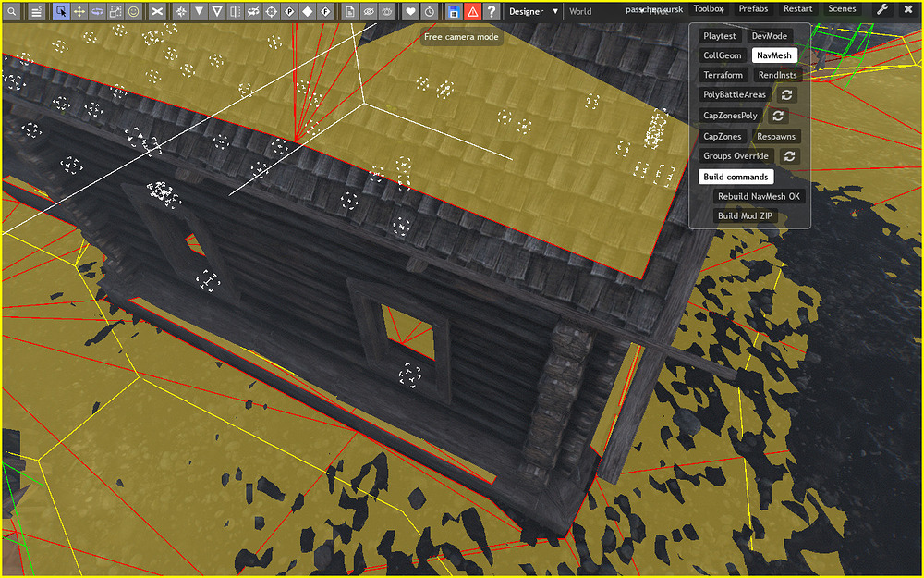Toggle the CollGeom display
The width and height of the screenshot is (924, 578).
722,55
